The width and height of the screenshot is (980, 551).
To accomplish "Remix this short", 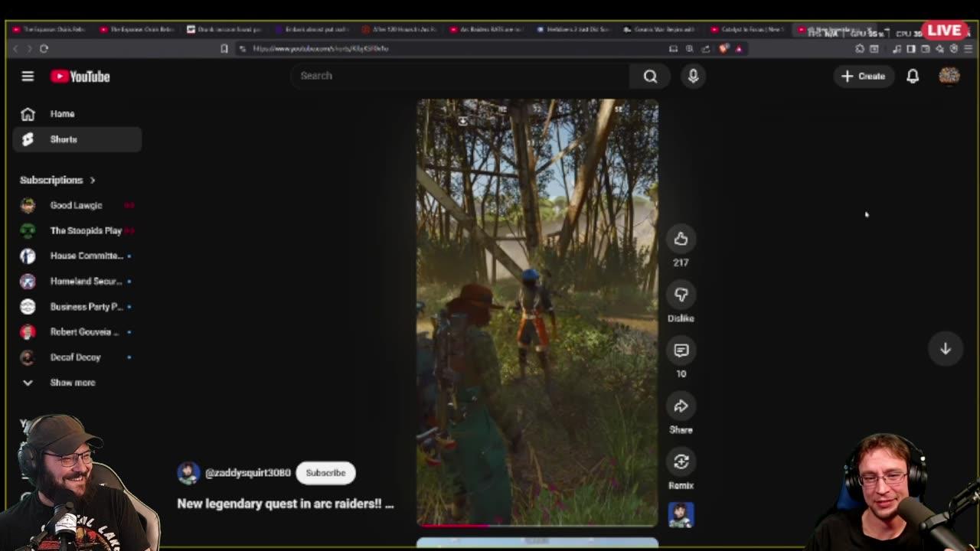I will click(681, 462).
